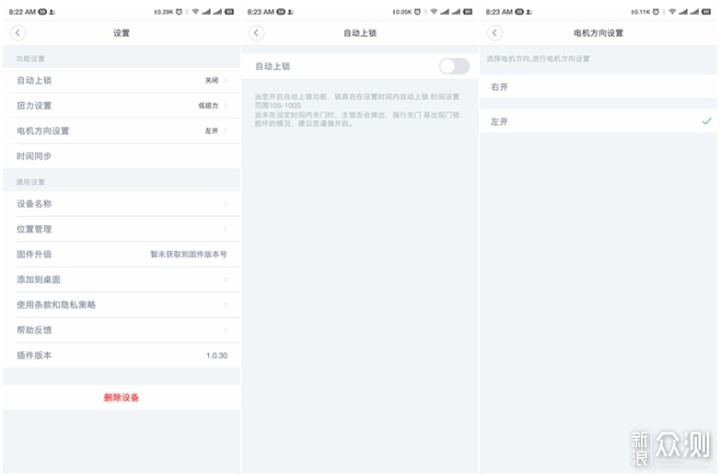Tap back arrow on 自动上锁 screen
This screenshot has width=720, height=476.
point(257,33)
